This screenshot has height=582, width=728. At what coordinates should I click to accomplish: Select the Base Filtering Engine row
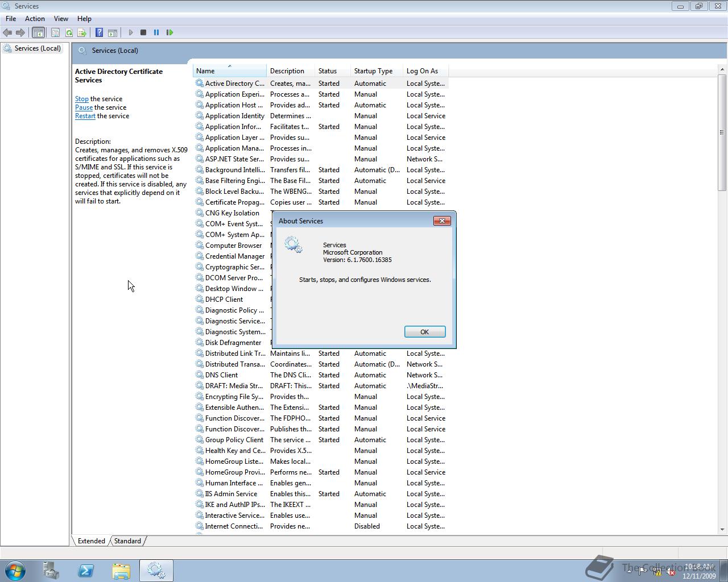[321, 180]
